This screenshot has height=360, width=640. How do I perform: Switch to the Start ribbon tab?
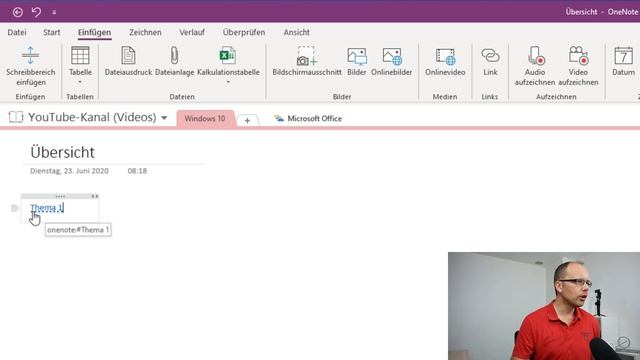(x=51, y=32)
